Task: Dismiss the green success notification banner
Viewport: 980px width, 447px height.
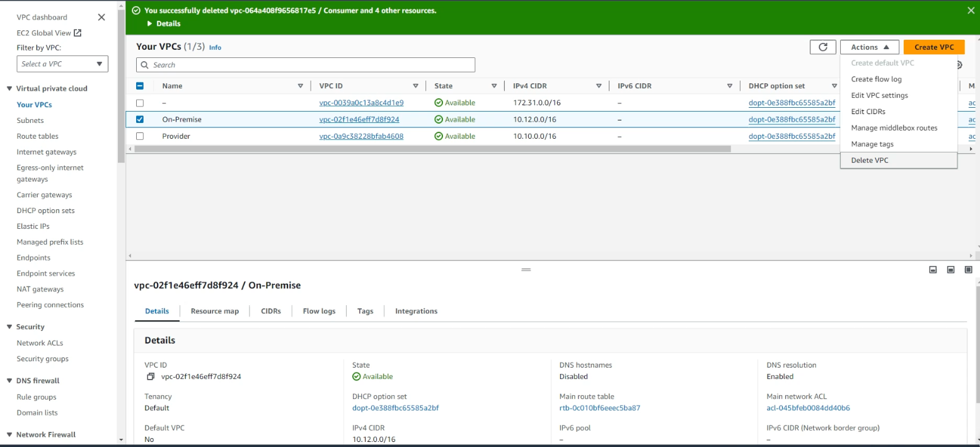Action: click(971, 10)
